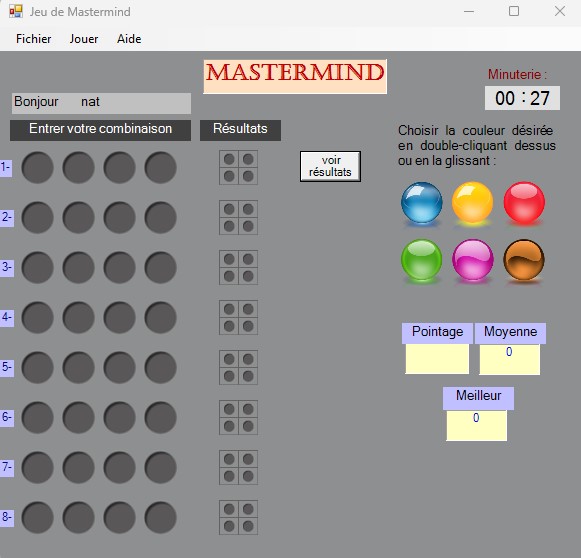This screenshot has width=581, height=558.
Task: Click the Bonjour nat greeting field
Action: pyautogui.click(x=102, y=103)
